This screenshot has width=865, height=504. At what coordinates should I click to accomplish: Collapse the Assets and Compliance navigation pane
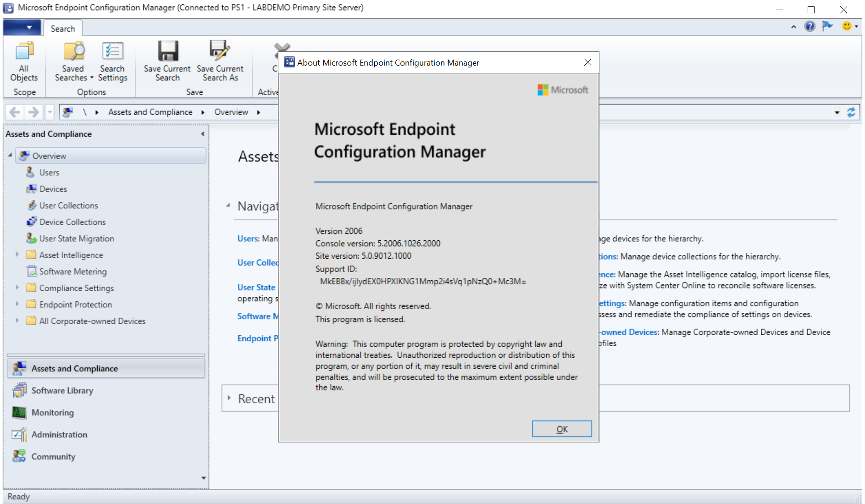(x=202, y=134)
